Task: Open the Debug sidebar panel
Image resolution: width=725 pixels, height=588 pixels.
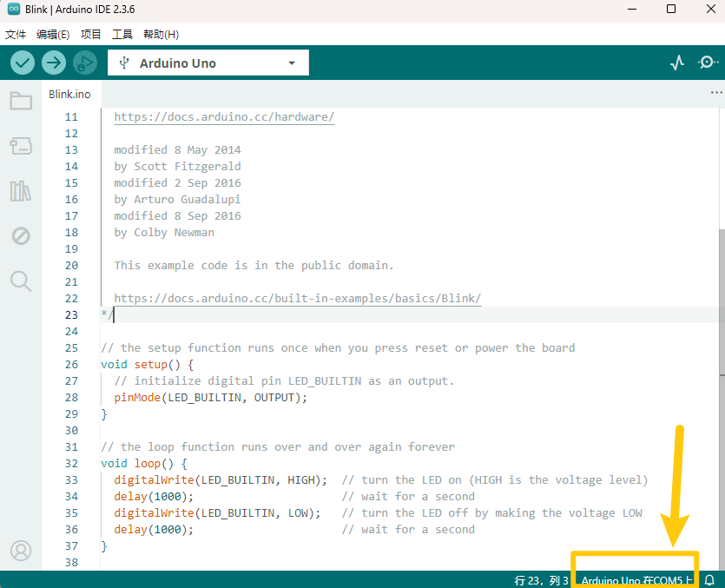Action: (21, 236)
